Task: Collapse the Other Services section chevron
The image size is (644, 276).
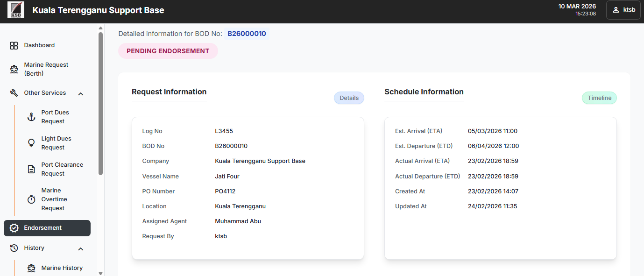Action: point(80,93)
